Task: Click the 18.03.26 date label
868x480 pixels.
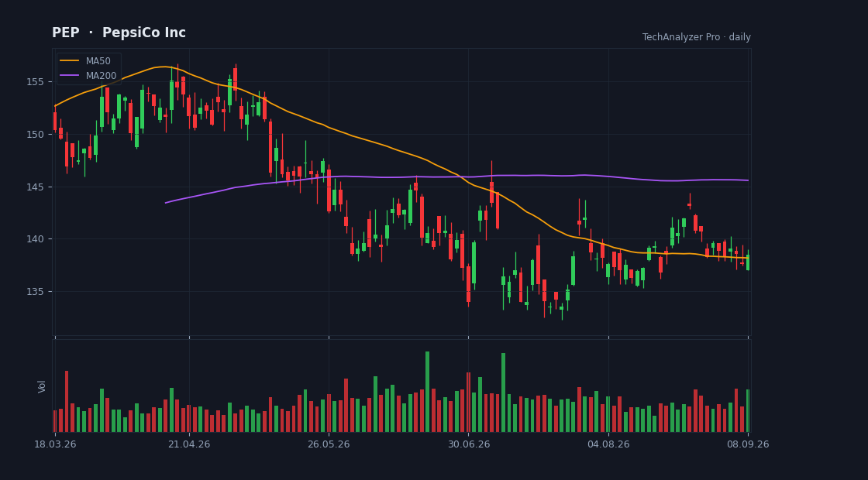Action: (55, 444)
